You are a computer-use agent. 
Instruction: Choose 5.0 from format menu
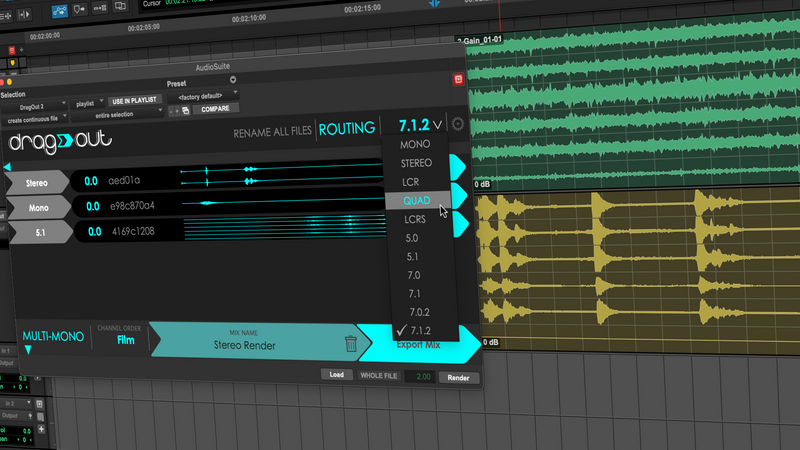(x=412, y=238)
